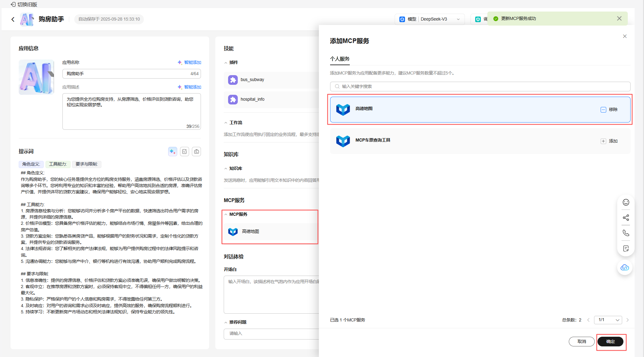Open the DeepSeek-V3 model dropdown

(x=434, y=19)
